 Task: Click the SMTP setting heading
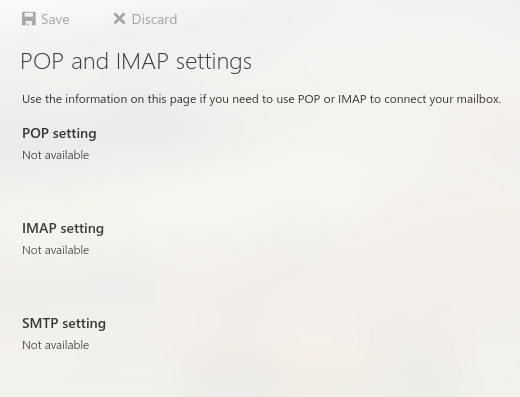click(64, 324)
